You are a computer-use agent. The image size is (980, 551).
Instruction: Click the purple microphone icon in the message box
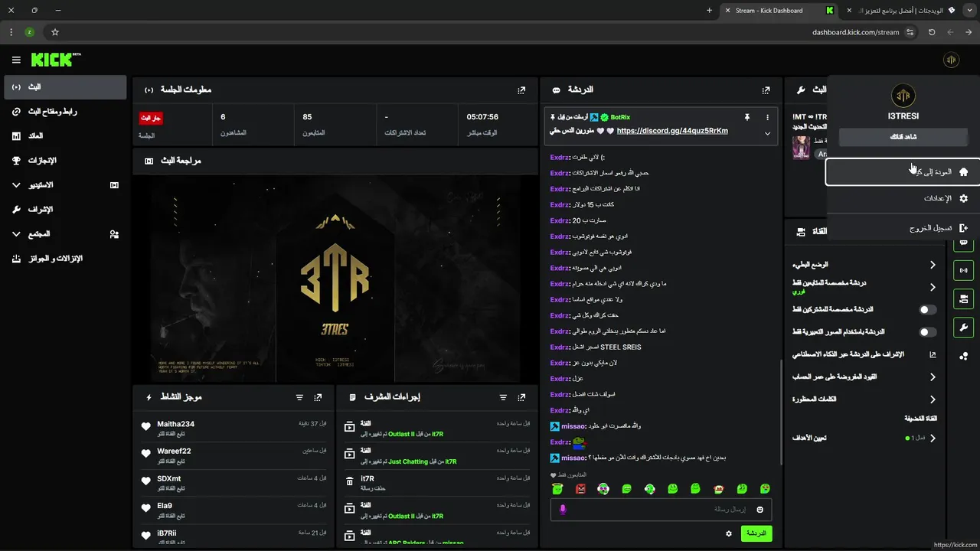coord(563,510)
